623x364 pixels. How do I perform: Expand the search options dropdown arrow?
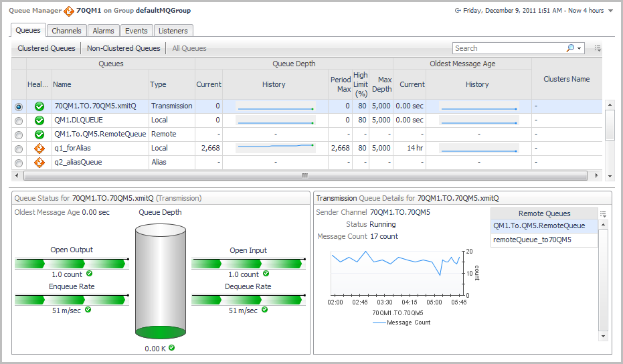(x=579, y=48)
